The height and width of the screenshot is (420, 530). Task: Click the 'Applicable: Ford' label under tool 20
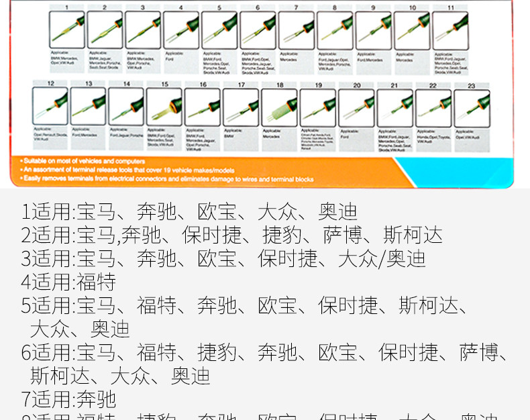(x=350, y=134)
